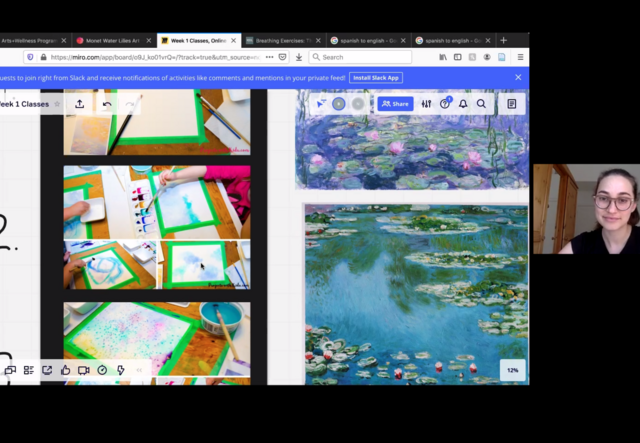This screenshot has width=640, height=443.
Task: Click the Share button in Miro
Action: click(396, 104)
